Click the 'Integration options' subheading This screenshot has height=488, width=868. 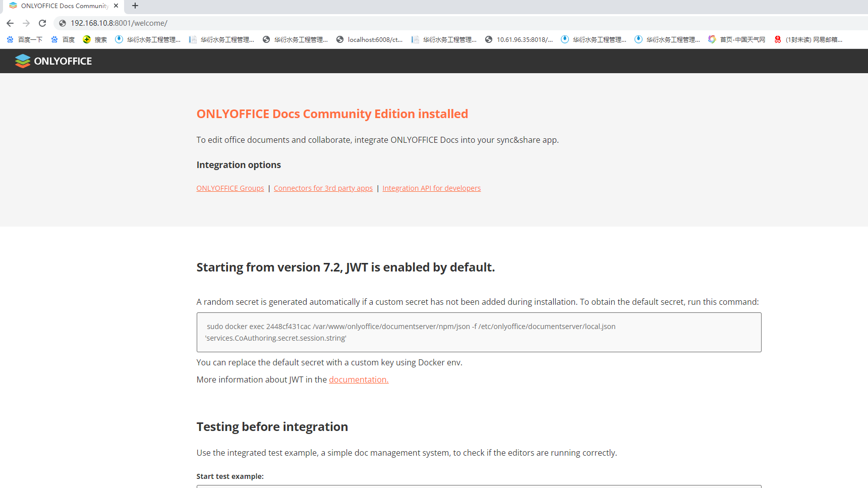239,165
